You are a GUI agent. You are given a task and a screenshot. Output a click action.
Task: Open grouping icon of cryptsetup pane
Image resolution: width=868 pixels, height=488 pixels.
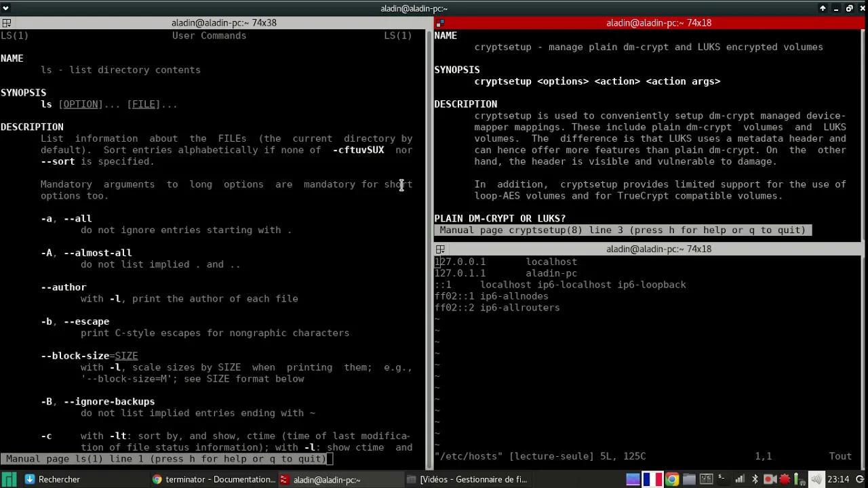tap(440, 22)
